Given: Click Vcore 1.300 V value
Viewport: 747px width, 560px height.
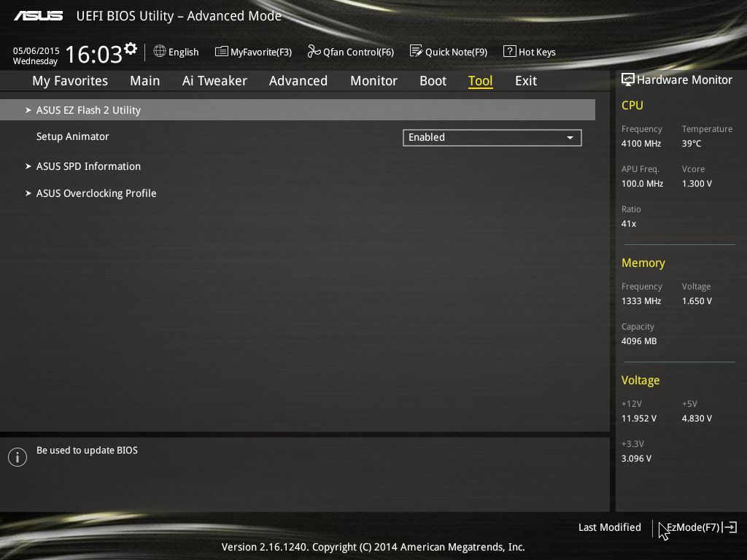Looking at the screenshot, I should coord(697,183).
